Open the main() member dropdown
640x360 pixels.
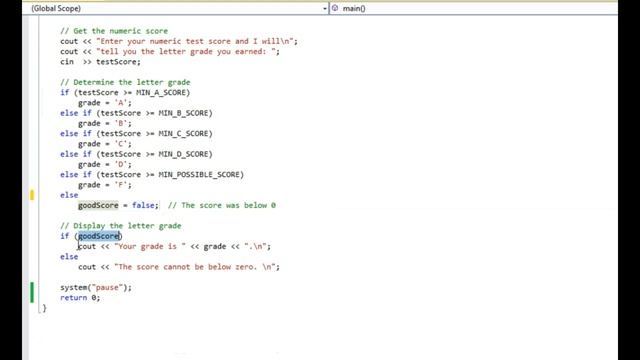[473, 8]
